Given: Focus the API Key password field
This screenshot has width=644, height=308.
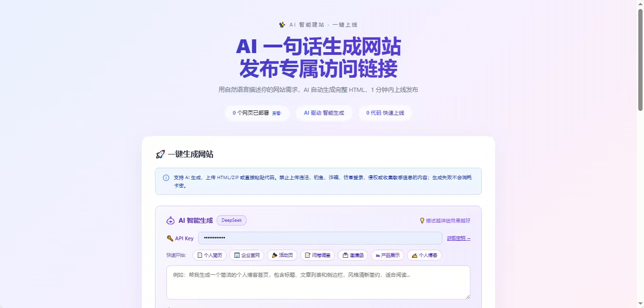Looking at the screenshot, I should [320, 238].
